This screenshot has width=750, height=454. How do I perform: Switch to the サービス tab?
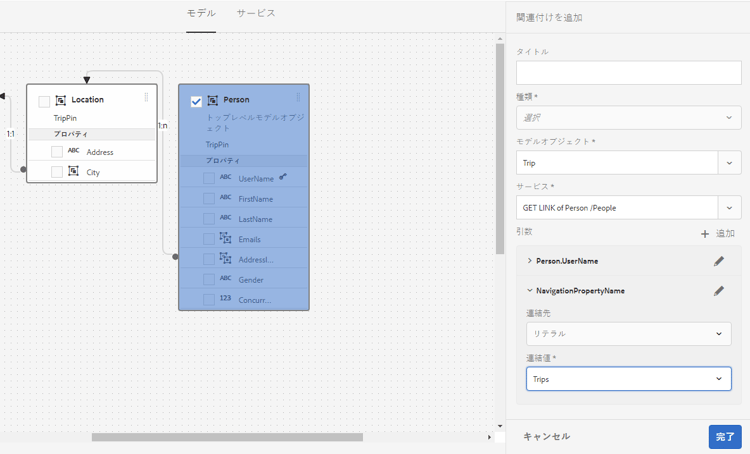(x=256, y=13)
